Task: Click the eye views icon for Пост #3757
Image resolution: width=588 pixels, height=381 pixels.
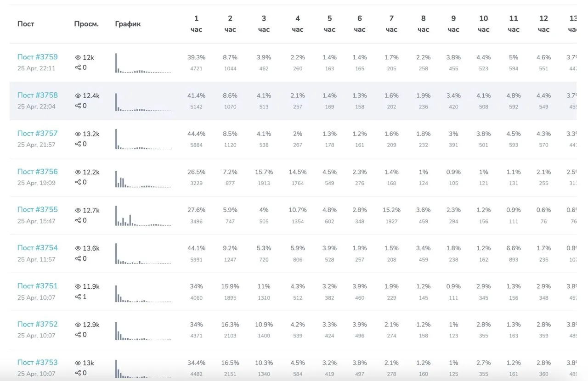Action: pos(78,134)
